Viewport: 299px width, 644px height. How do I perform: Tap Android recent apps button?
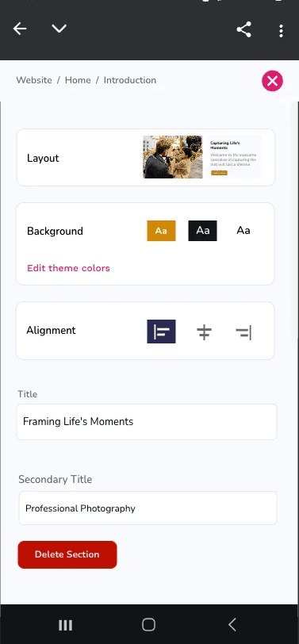click(65, 625)
